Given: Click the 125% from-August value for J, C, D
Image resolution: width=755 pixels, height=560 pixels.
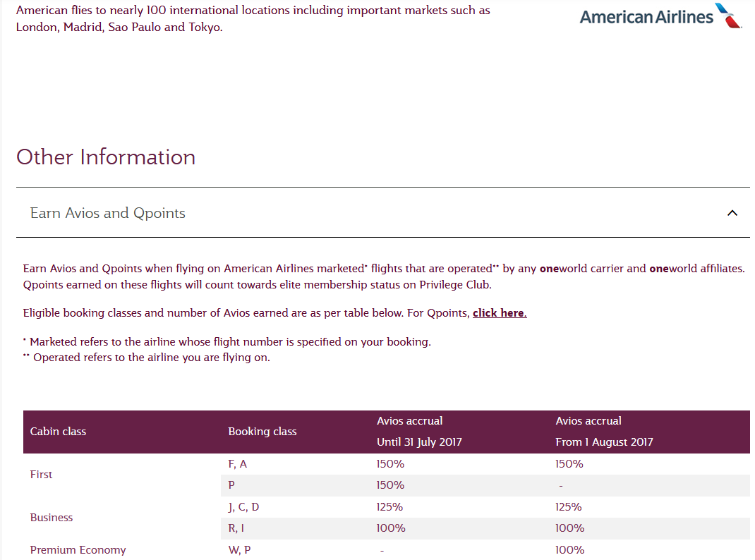Looking at the screenshot, I should 569,506.
